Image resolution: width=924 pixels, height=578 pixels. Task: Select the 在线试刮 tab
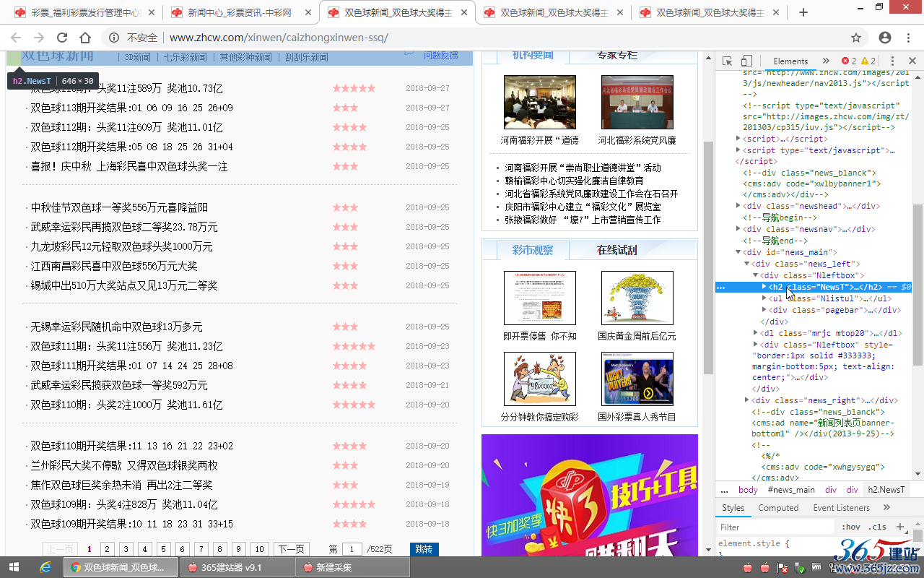(x=616, y=250)
